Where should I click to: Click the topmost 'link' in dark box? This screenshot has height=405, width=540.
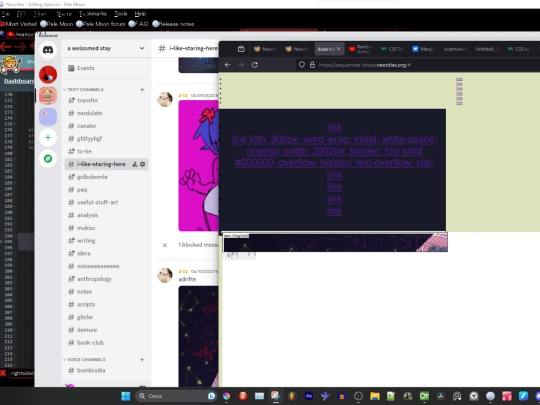[334, 127]
